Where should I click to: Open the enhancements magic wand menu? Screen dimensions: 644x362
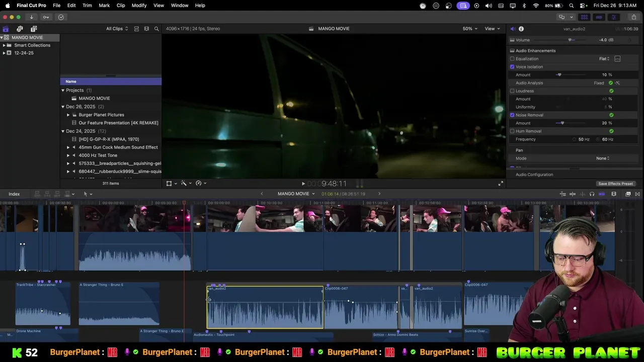[x=186, y=184]
